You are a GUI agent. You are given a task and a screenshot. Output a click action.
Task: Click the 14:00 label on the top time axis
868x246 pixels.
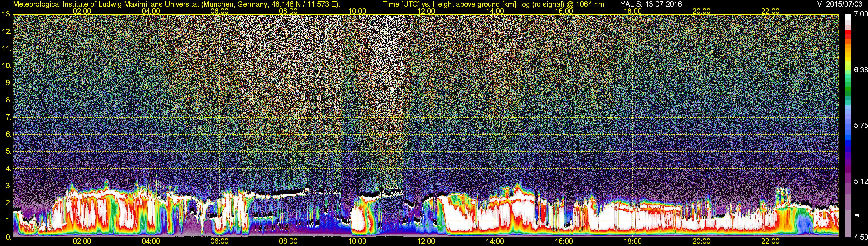(495, 11)
